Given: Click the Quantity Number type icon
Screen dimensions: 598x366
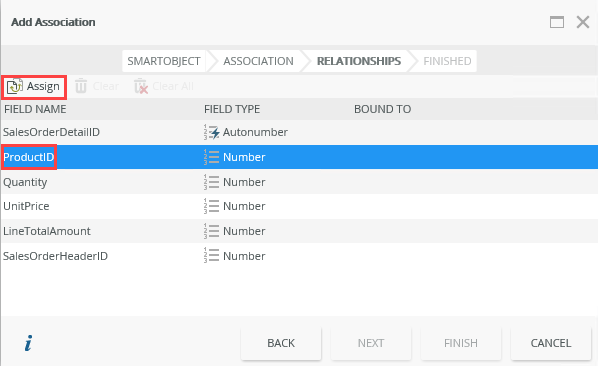Looking at the screenshot, I should click(x=212, y=182).
